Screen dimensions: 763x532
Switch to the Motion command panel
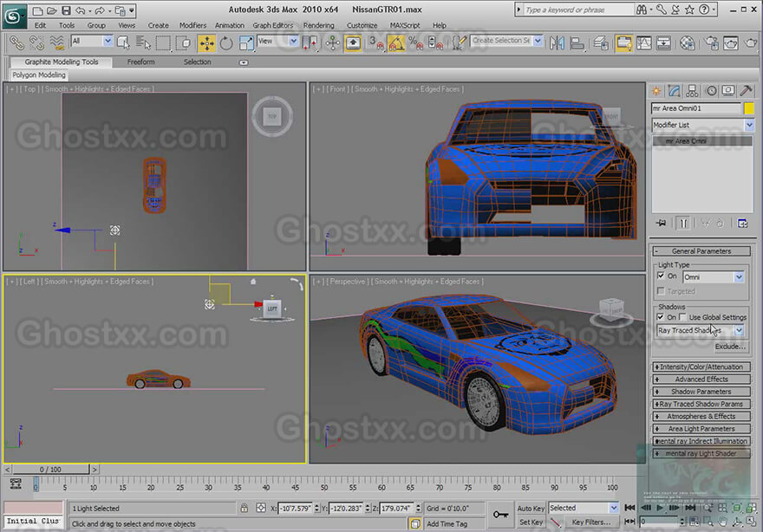point(712,91)
